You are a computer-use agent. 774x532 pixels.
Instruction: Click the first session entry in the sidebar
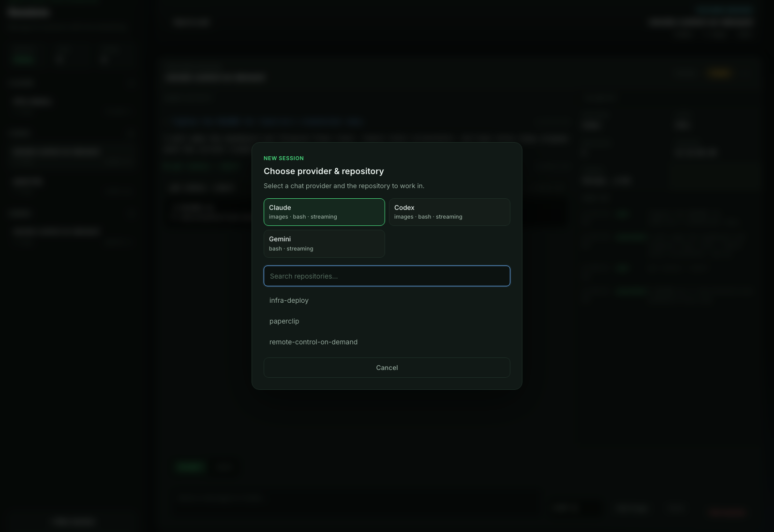coord(72,105)
